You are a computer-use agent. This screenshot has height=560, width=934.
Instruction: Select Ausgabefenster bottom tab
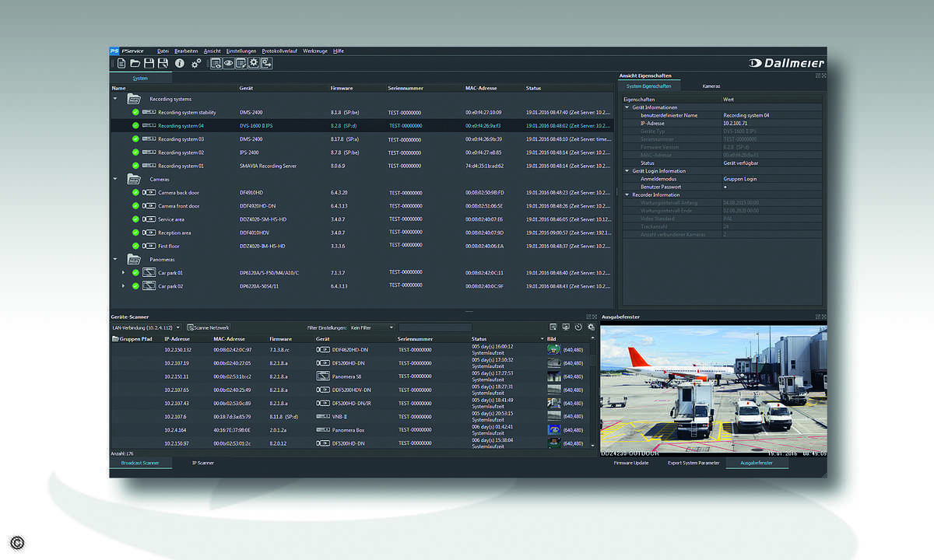point(757,463)
